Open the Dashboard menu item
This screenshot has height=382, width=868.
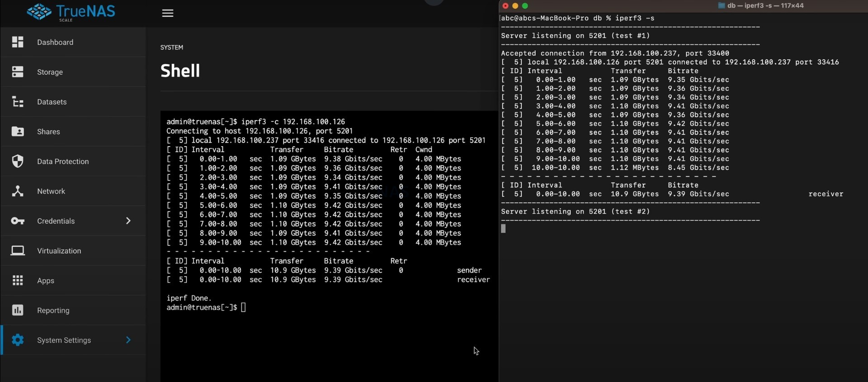tap(73, 42)
